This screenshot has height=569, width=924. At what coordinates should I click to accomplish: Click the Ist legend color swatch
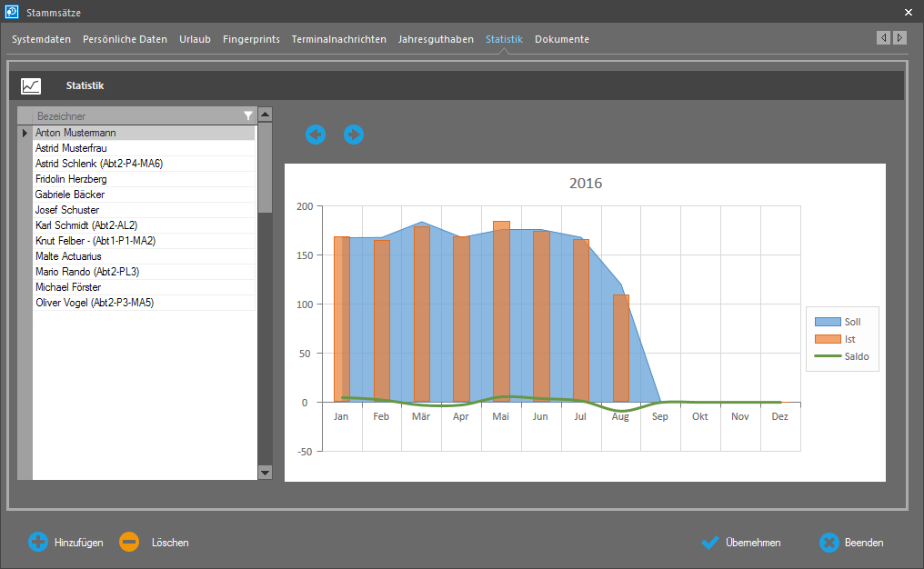click(828, 339)
